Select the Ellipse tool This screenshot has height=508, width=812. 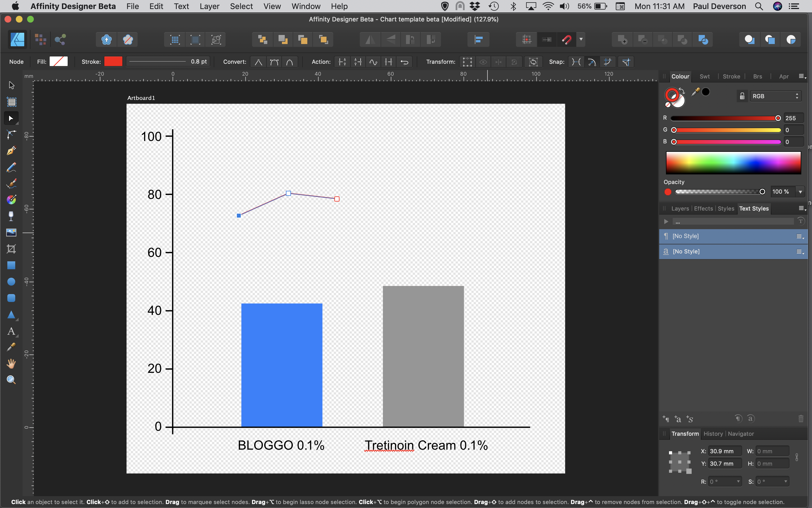pyautogui.click(x=11, y=282)
